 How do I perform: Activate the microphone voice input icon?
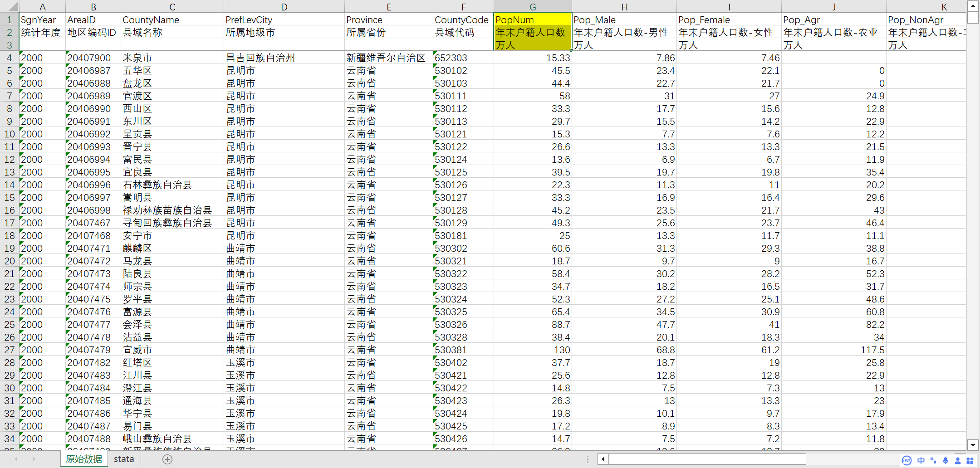pyautogui.click(x=946, y=461)
